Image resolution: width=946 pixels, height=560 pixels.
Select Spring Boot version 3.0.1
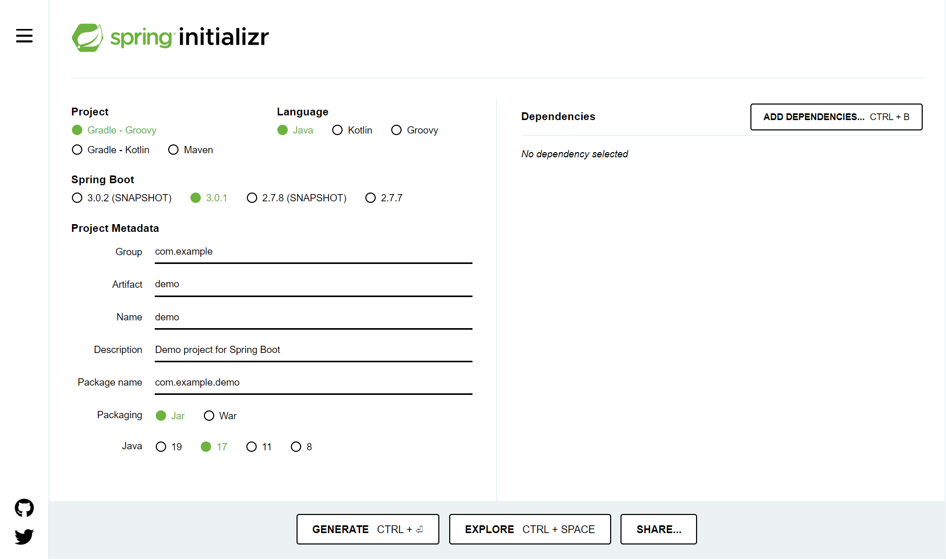pyautogui.click(x=209, y=198)
